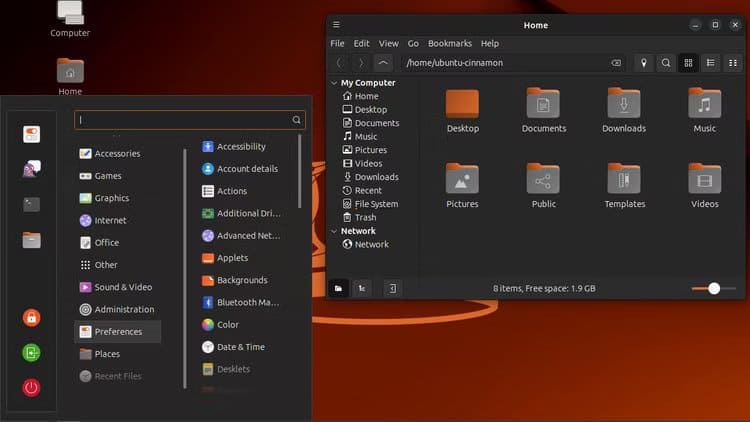Switch to compact view in the file manager
The width and height of the screenshot is (750, 422).
point(733,63)
